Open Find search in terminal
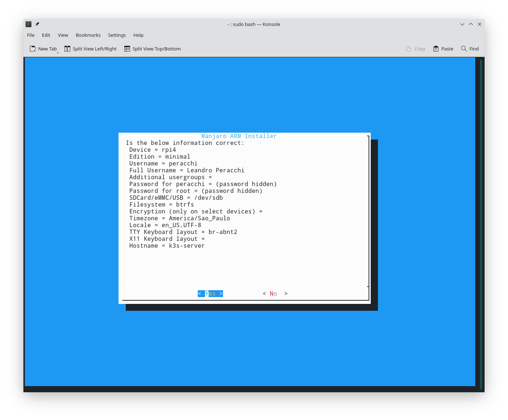The width and height of the screenshot is (508, 420). pyautogui.click(x=470, y=49)
